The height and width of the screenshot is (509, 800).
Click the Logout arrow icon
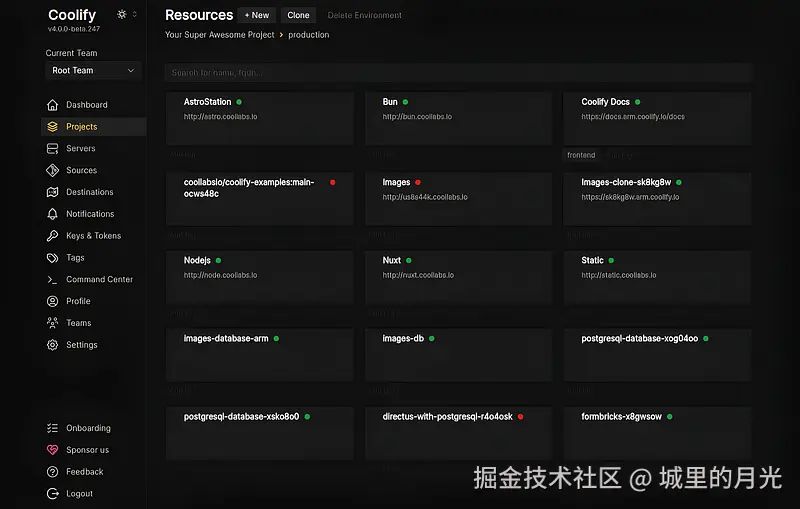(x=53, y=494)
